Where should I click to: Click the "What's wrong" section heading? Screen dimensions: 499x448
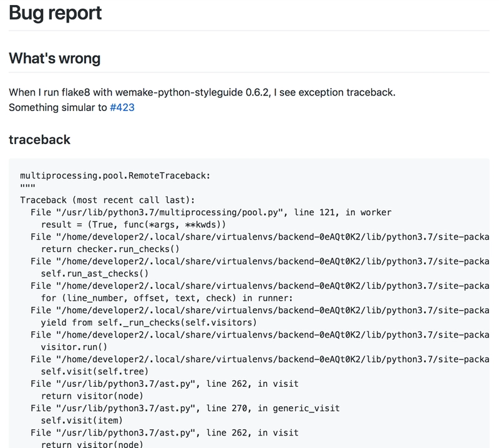[x=54, y=59]
